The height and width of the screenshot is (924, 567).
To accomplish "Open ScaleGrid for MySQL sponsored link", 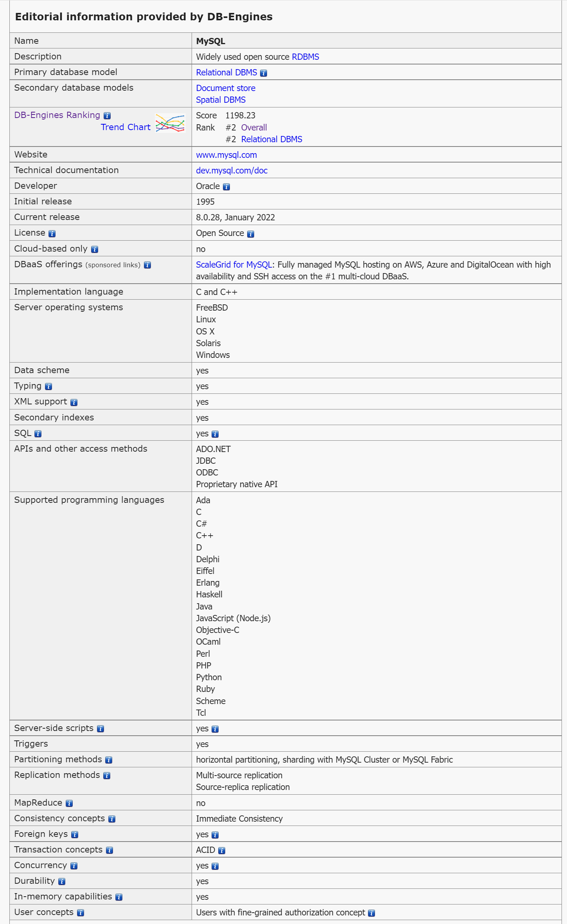I will [x=234, y=265].
